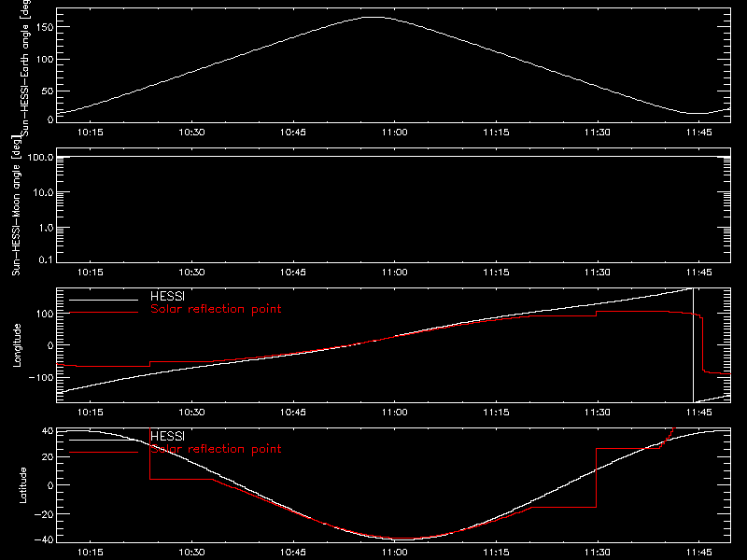Click HESSI legend entry in Longitude plot
Image resolution: width=747 pixels, height=560 pixels.
click(167, 296)
